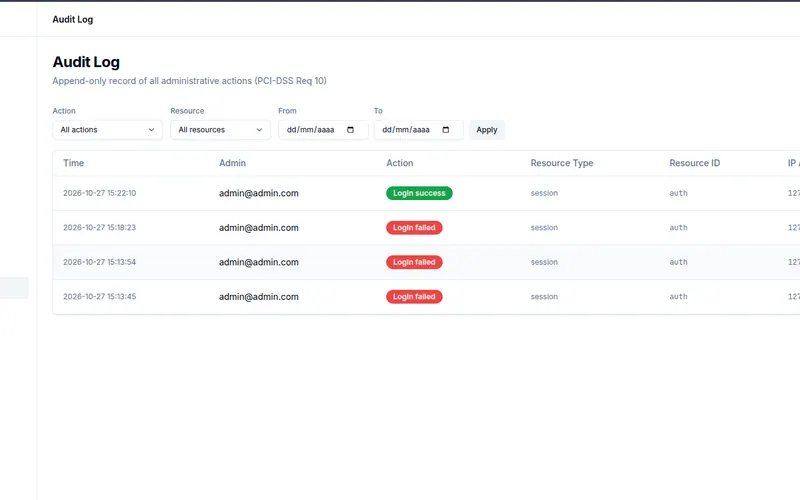
Task: Click admin@admin.com in the 15:18:23 row
Action: coord(259,228)
